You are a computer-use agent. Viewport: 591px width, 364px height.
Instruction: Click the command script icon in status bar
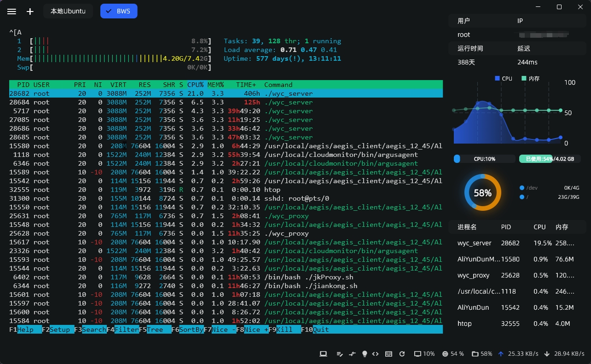(x=340, y=354)
